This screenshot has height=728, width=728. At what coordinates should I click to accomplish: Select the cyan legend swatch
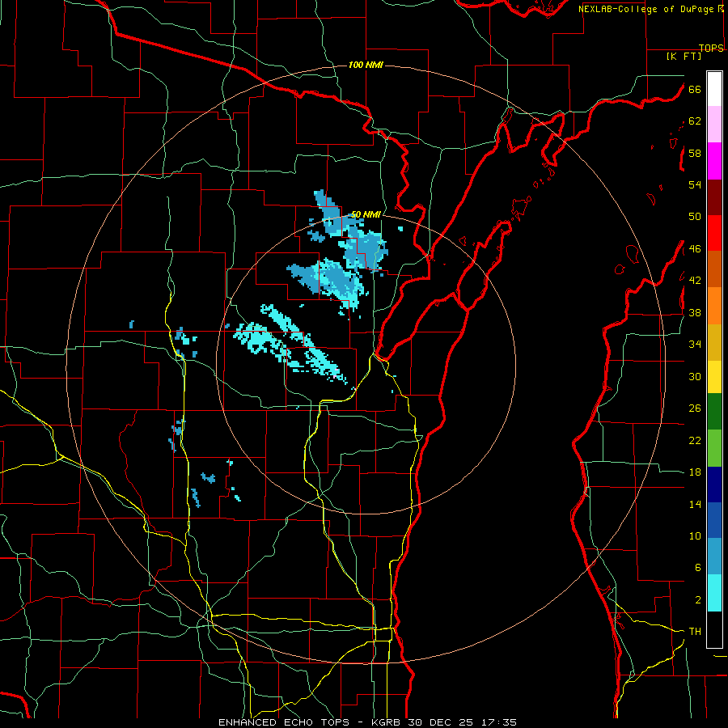click(714, 593)
